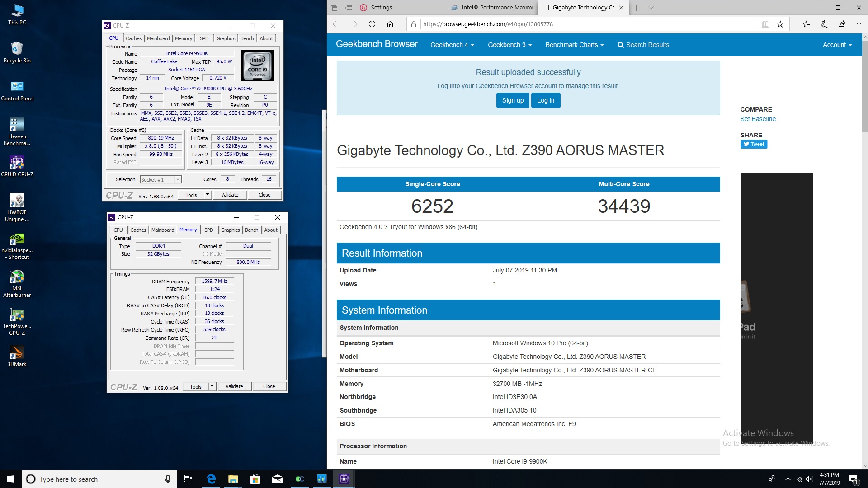Image resolution: width=868 pixels, height=488 pixels.
Task: Open reading view icon in address bar
Action: click(x=765, y=24)
